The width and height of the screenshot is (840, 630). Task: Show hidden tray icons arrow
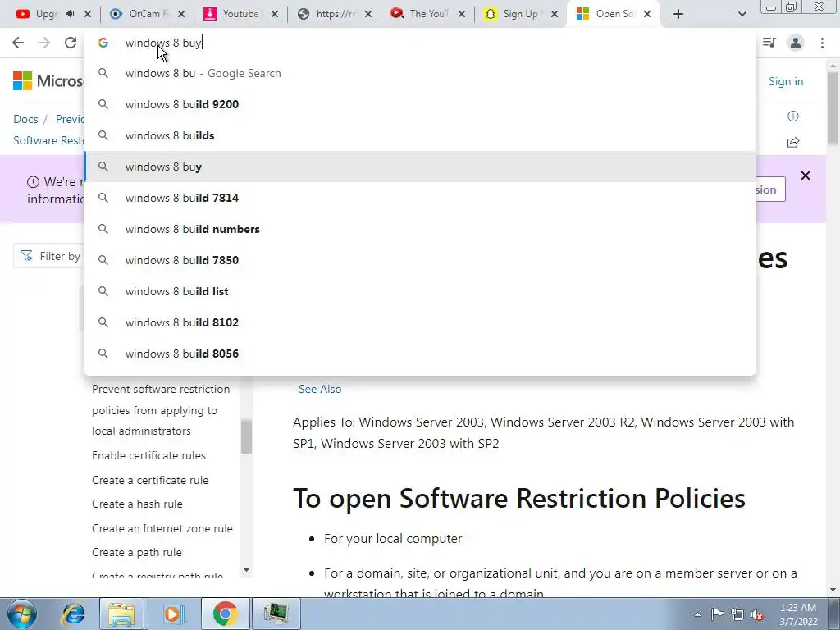(697, 614)
